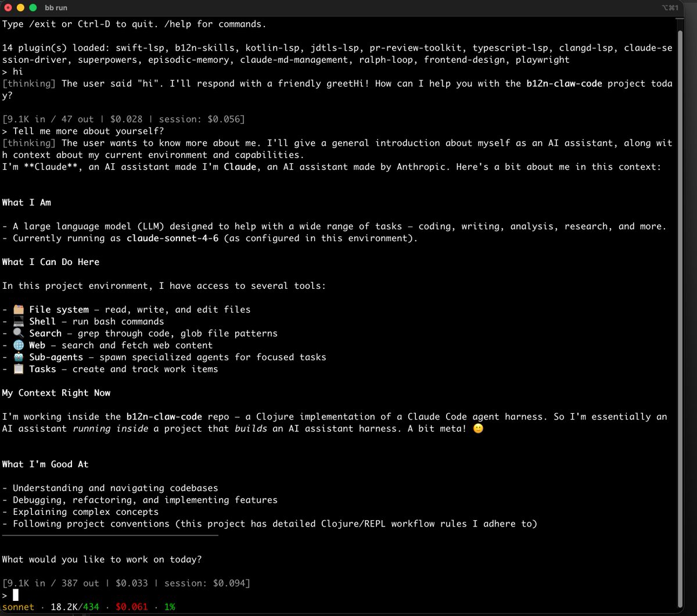Click the 'Following project conventions' list row

tap(270, 524)
